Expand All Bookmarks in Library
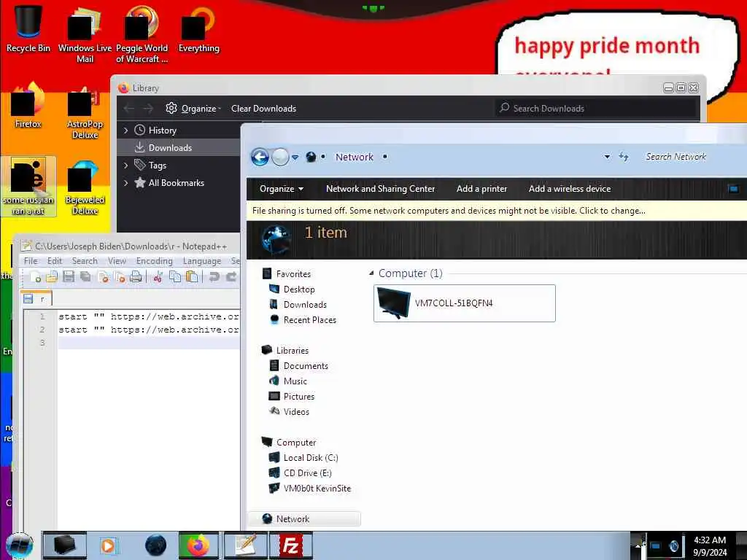 125,183
